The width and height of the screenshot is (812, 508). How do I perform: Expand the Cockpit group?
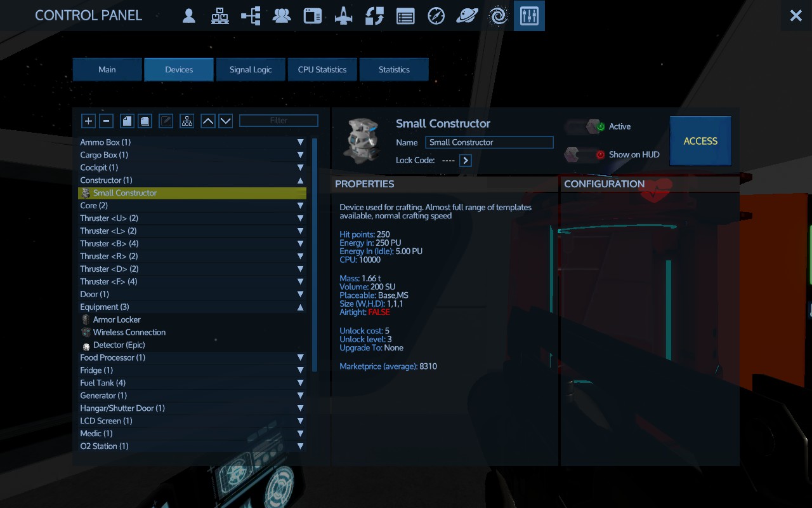click(x=301, y=168)
